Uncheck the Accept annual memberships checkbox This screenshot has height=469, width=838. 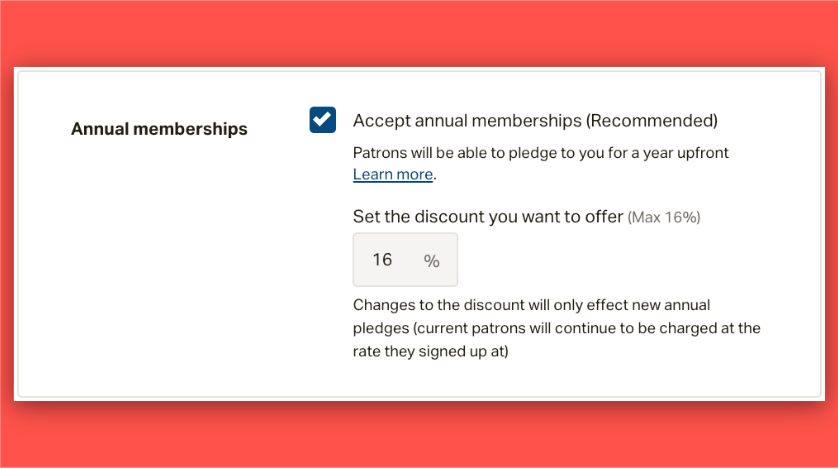(322, 120)
